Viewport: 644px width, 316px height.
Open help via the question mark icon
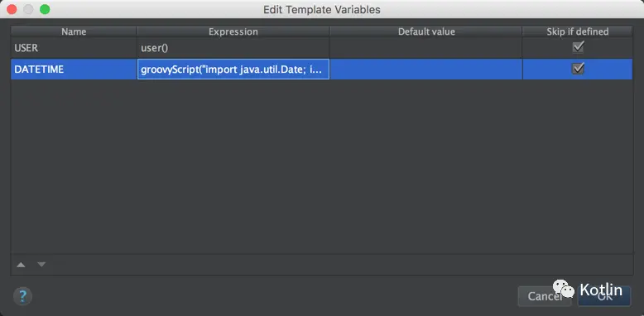22,296
